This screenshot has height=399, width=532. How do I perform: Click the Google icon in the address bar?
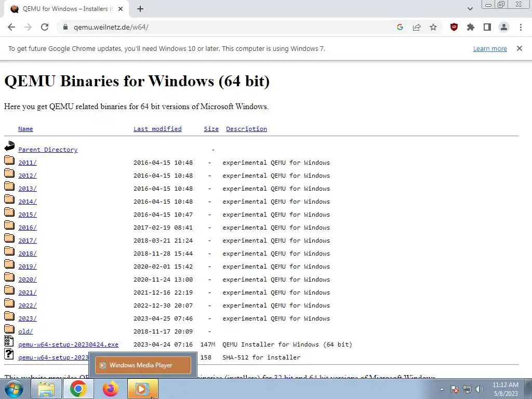400,27
